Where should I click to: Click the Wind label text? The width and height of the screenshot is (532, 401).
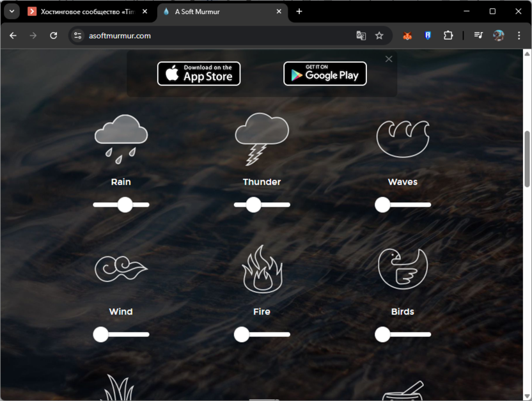point(121,311)
